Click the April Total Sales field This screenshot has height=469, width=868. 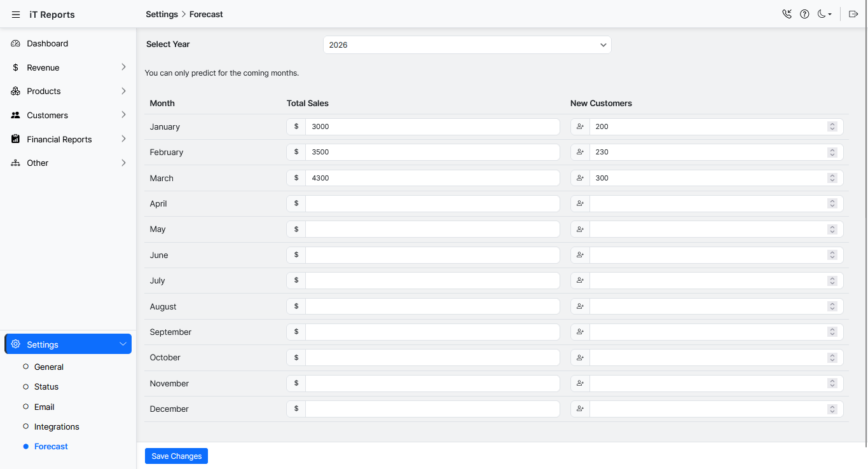(x=432, y=204)
